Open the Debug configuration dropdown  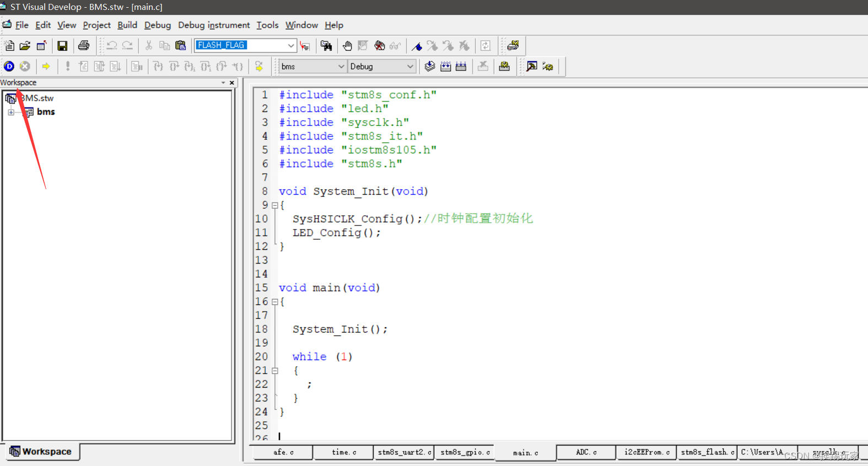click(x=409, y=66)
